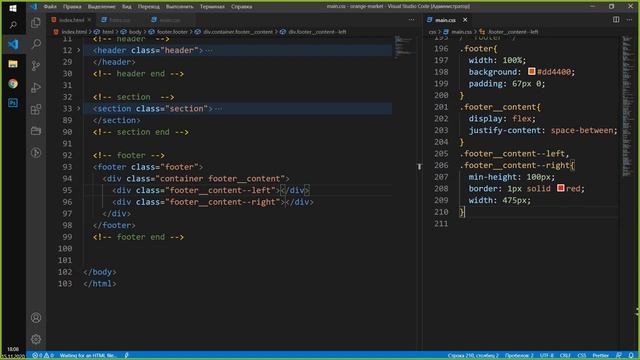
Task: Open the Accounts icon in activity bar
Action: pos(36,318)
